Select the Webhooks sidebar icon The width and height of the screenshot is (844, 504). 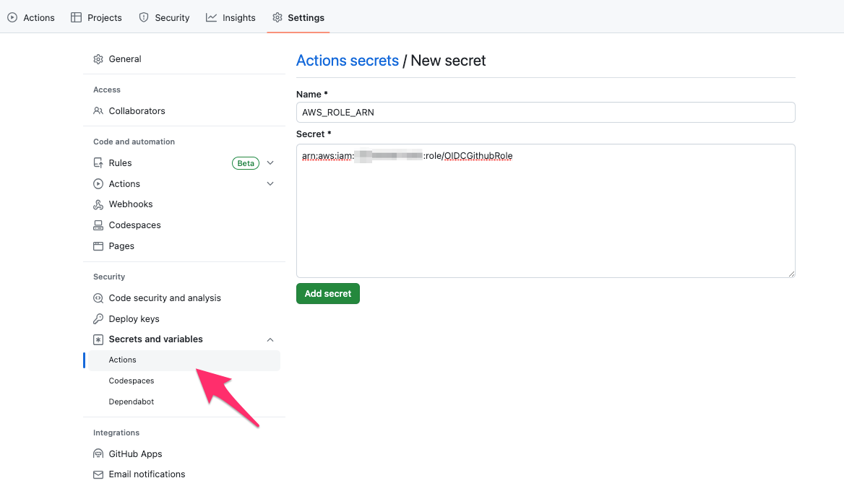coord(98,204)
